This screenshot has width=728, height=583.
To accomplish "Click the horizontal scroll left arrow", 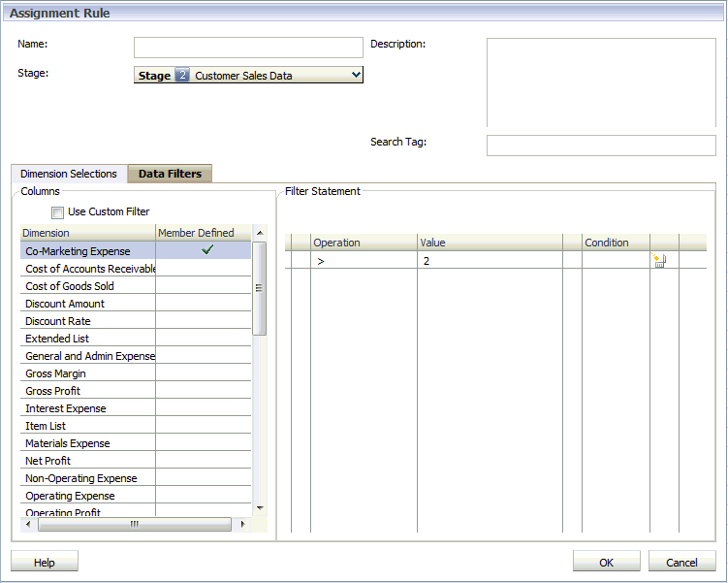I will [x=28, y=524].
